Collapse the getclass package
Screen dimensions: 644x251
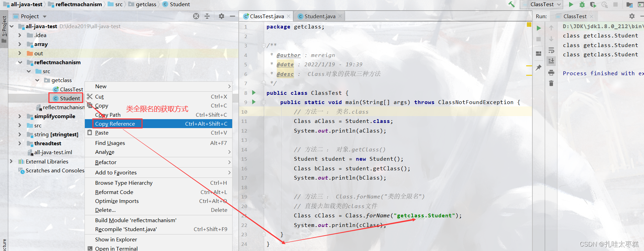pyautogui.click(x=37, y=80)
